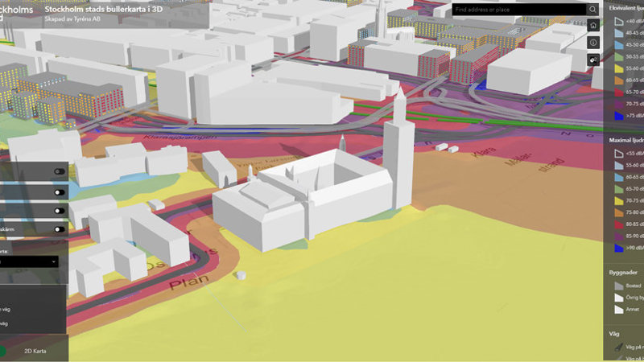The image size is (644, 362).
Task: Toggle the third switch in left panel
Action: tap(59, 211)
